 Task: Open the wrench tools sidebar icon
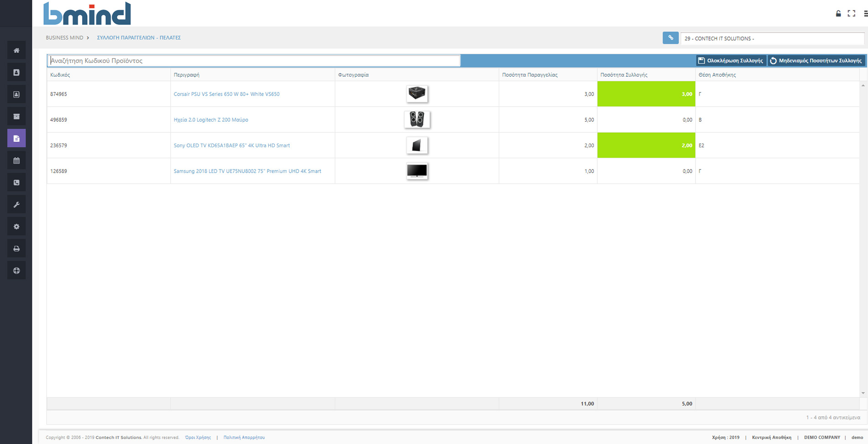16,205
